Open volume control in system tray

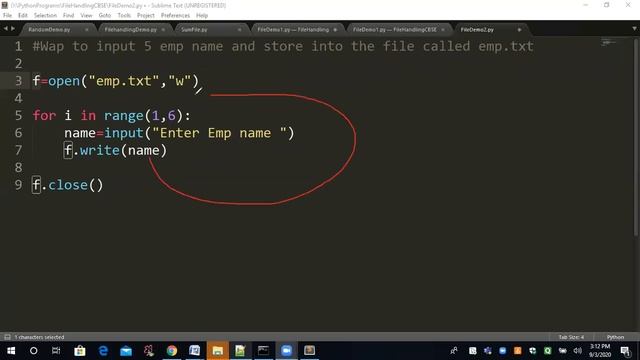click(577, 351)
